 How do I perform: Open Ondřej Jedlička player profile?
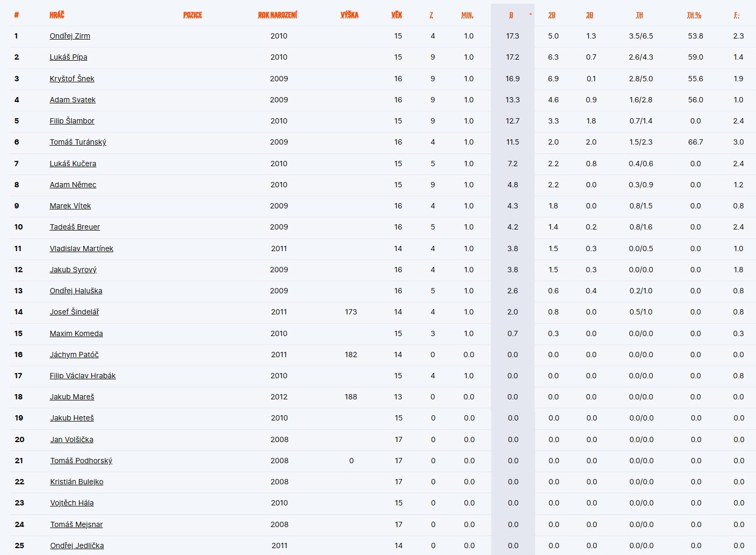pyautogui.click(x=77, y=546)
